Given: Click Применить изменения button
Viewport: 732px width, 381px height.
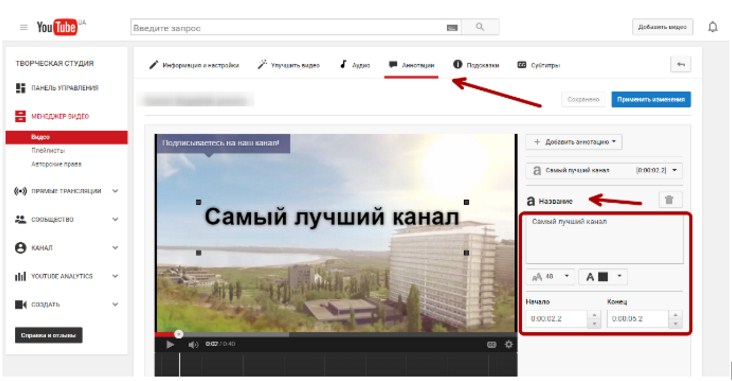Looking at the screenshot, I should 651,99.
